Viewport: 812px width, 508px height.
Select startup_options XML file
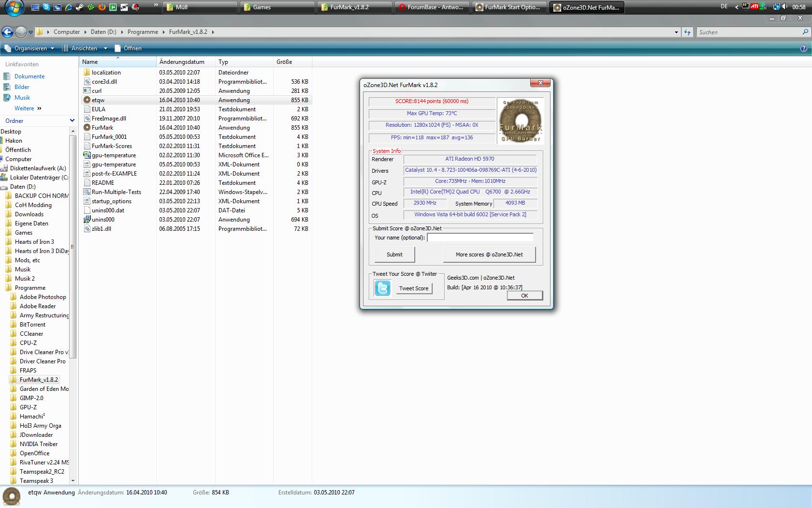pos(111,201)
